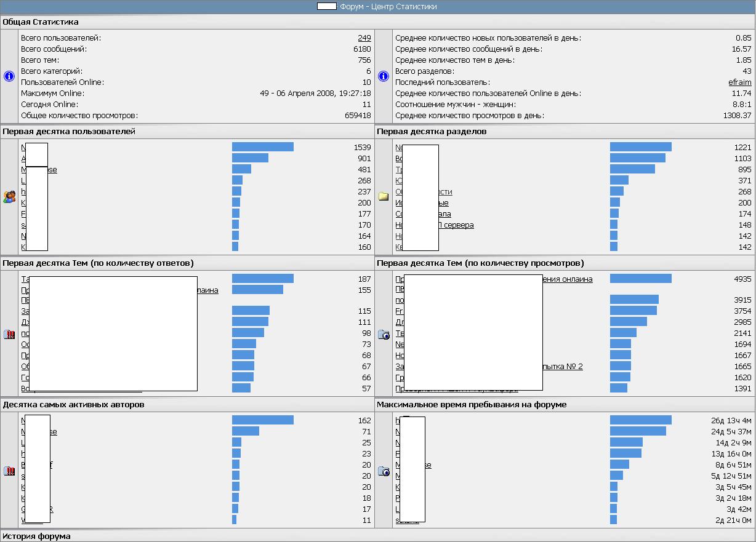Click the topic icon in top ten by replies

pos(9,335)
